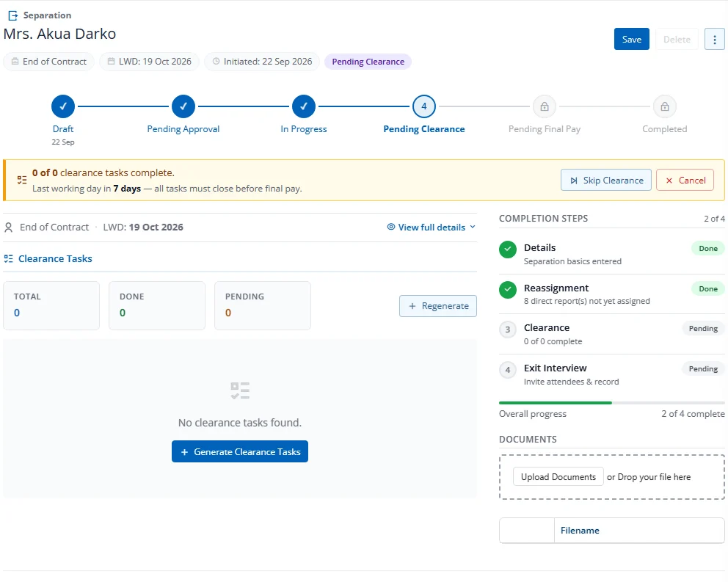Image resolution: width=728 pixels, height=582 pixels.
Task: Click the PENDING tasks count card
Action: click(263, 305)
